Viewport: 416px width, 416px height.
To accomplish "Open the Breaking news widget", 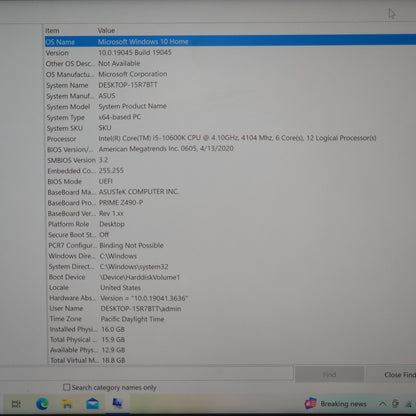I will [x=336, y=404].
